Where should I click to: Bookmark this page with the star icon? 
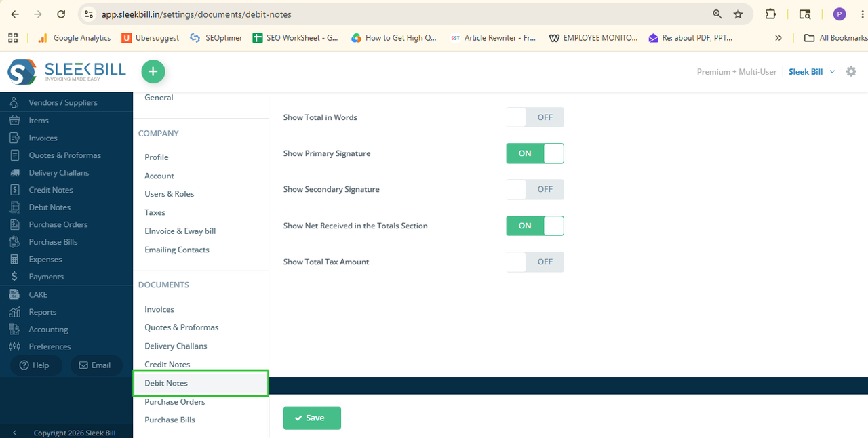click(738, 14)
